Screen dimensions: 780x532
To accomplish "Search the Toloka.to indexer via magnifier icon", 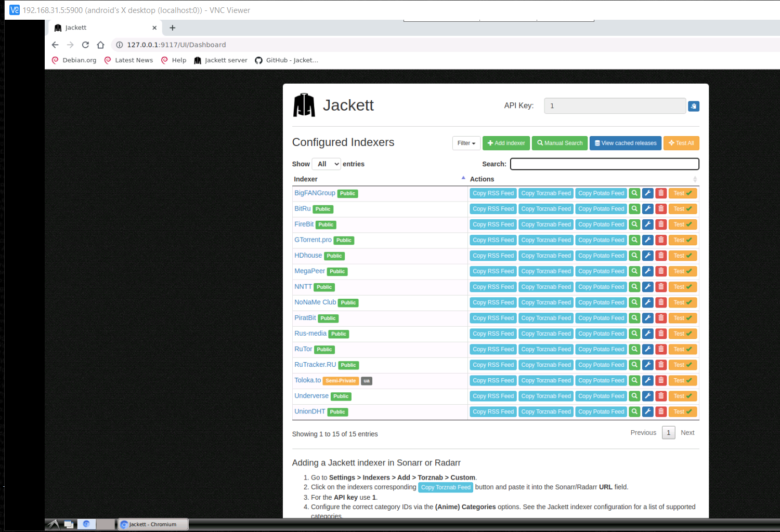I will [x=634, y=380].
